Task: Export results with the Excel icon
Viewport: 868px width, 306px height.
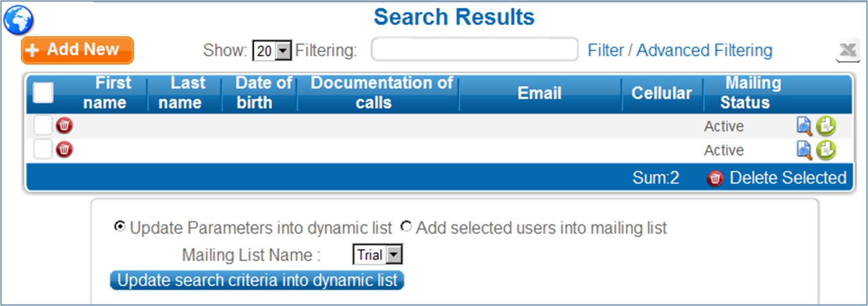Action: click(x=848, y=50)
